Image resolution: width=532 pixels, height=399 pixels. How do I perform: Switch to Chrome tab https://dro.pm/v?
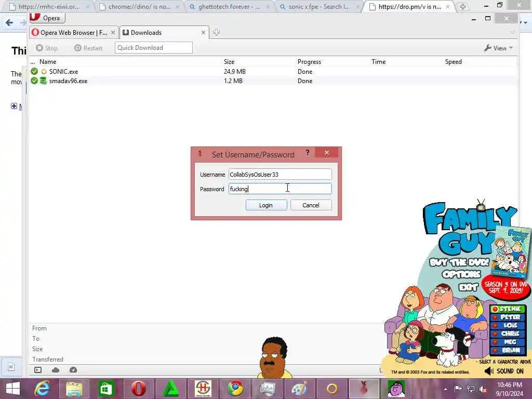410,6
